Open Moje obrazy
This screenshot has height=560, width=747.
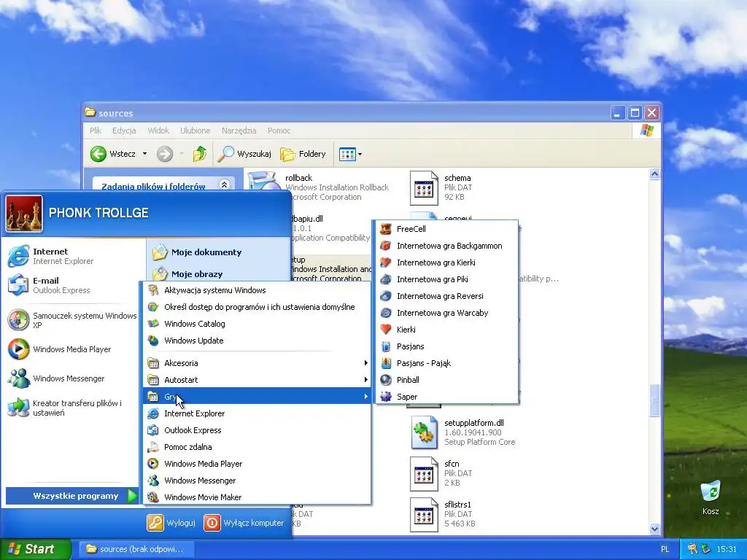pos(187,274)
